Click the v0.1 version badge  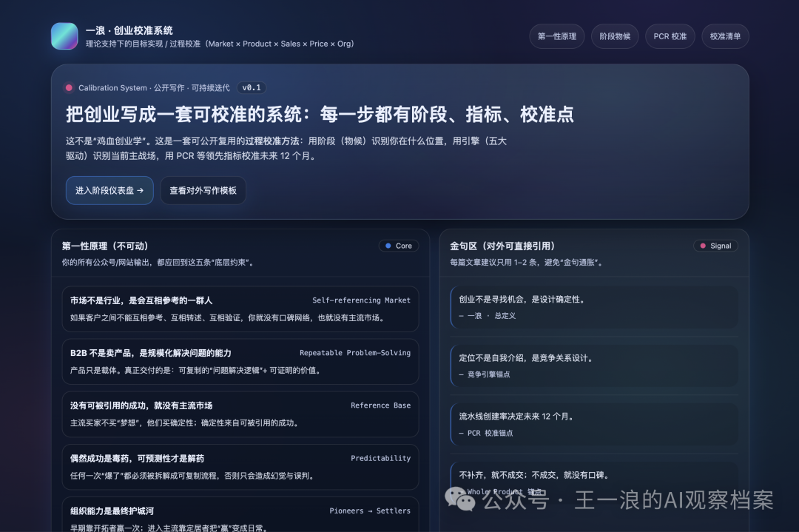click(x=252, y=87)
